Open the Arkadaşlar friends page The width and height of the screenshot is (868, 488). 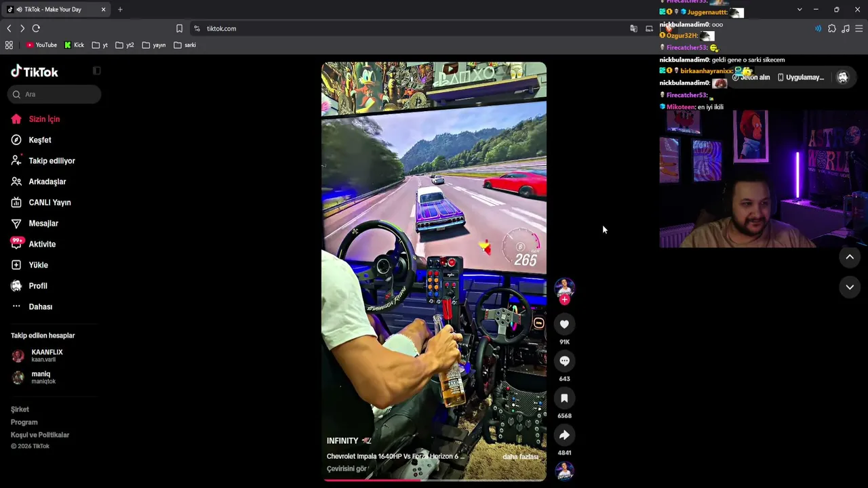click(x=39, y=182)
